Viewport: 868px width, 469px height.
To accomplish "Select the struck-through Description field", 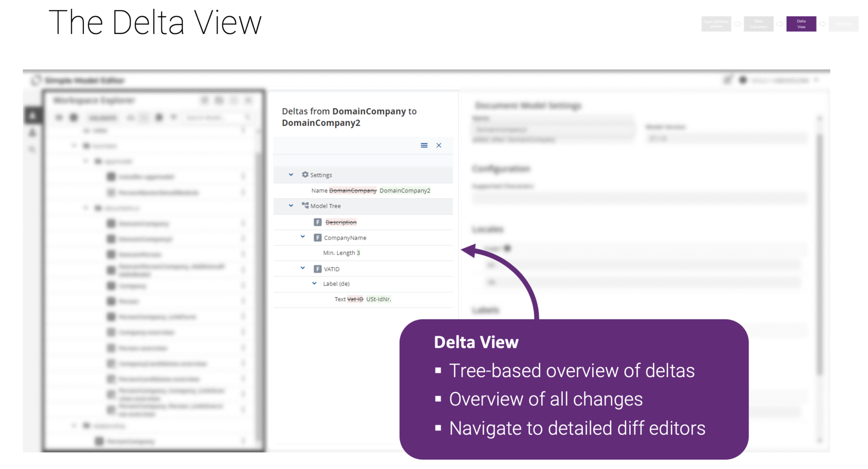I will [341, 222].
